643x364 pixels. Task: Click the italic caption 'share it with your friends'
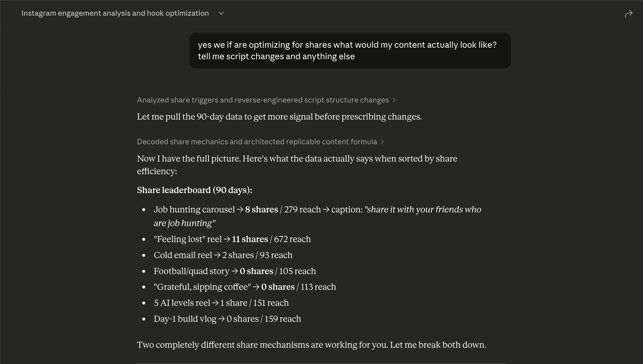click(423, 210)
